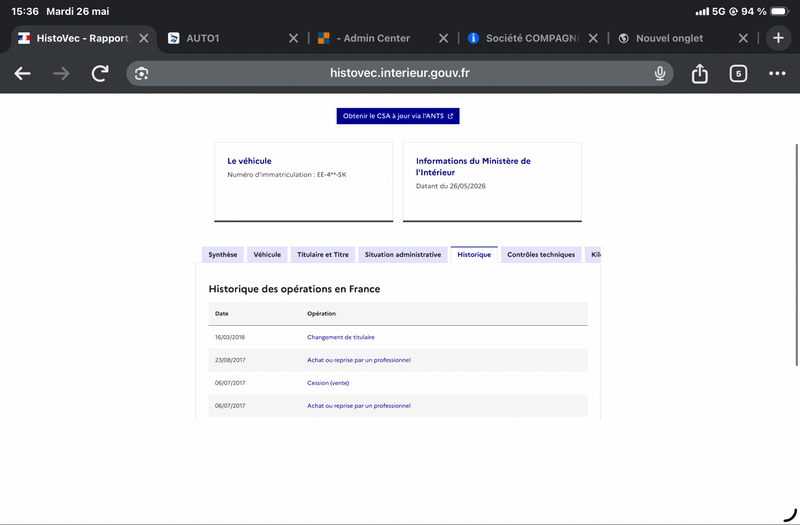This screenshot has width=800, height=525.
Task: Reload the HistoVec page
Action: [100, 73]
